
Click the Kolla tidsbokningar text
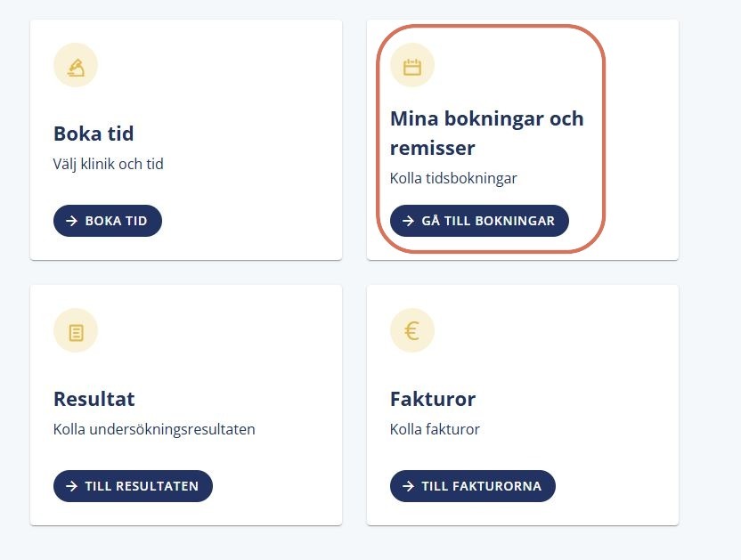pyautogui.click(x=453, y=178)
